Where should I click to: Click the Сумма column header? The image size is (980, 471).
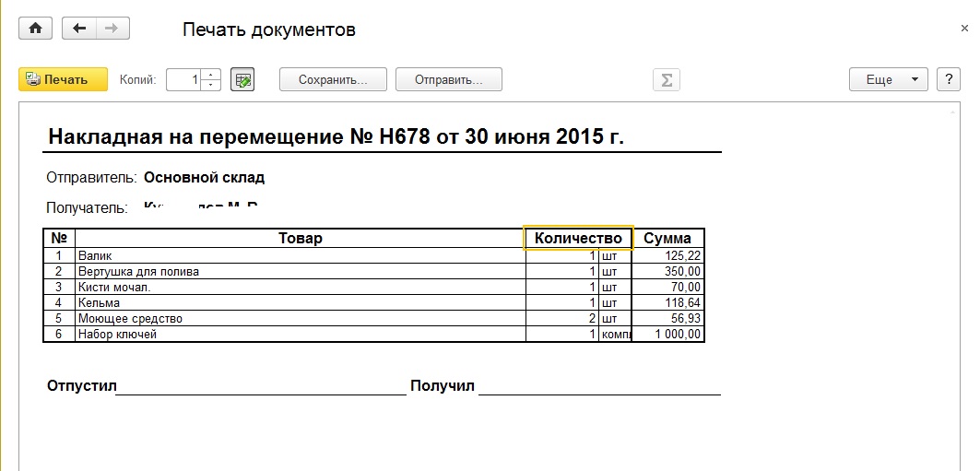pos(667,238)
